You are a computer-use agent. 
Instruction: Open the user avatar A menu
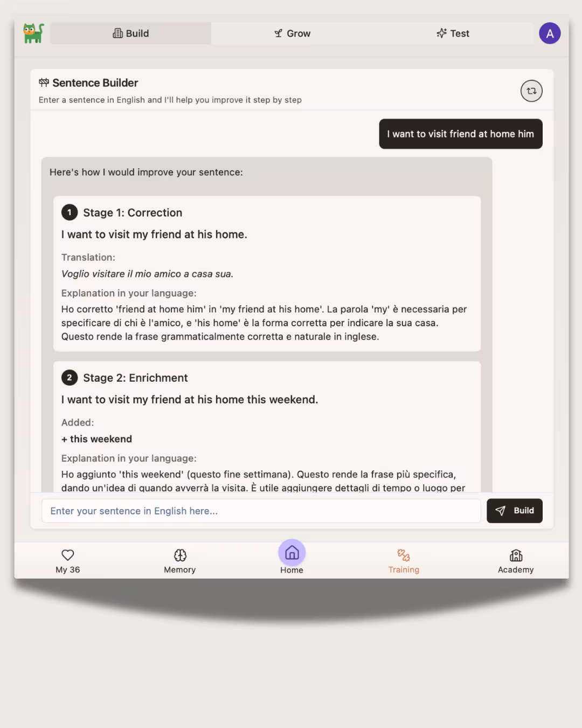click(550, 33)
